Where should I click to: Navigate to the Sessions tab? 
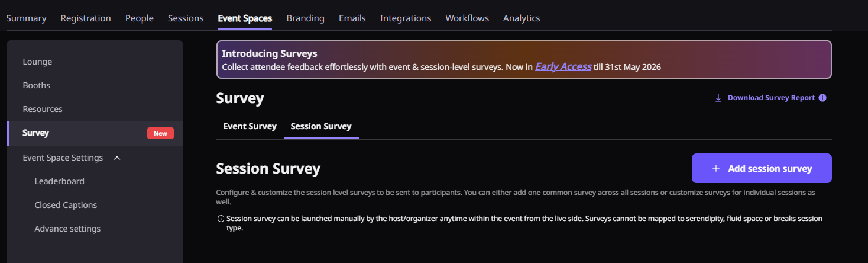[x=186, y=18]
